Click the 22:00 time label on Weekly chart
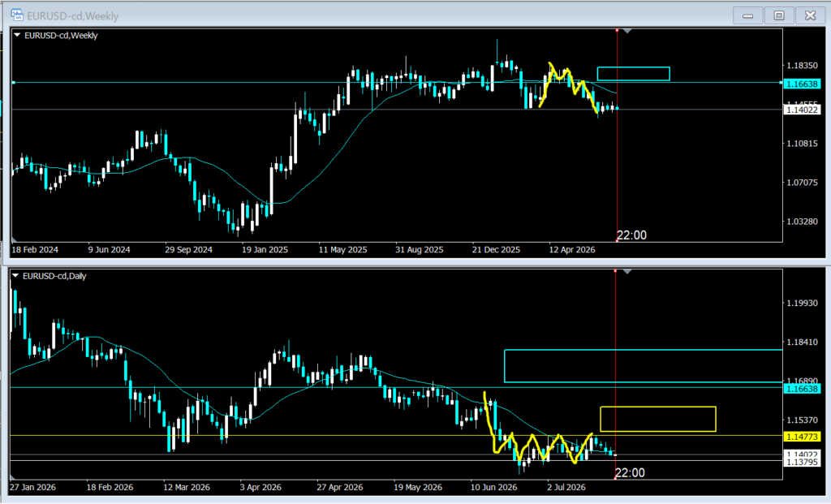 pyautogui.click(x=631, y=235)
